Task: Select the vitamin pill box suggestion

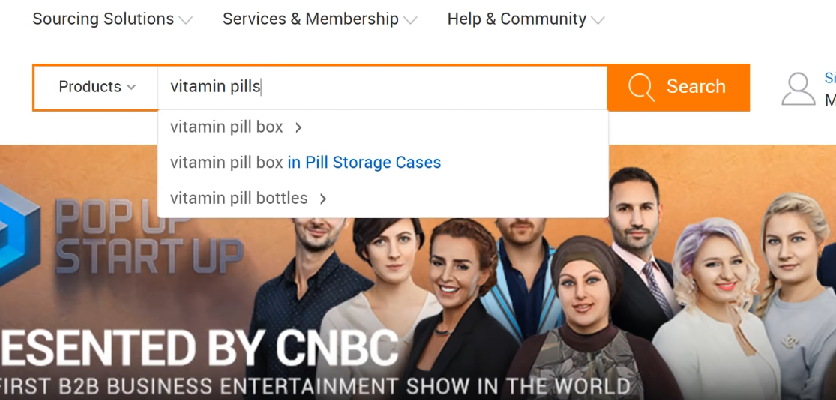Action: click(x=383, y=127)
